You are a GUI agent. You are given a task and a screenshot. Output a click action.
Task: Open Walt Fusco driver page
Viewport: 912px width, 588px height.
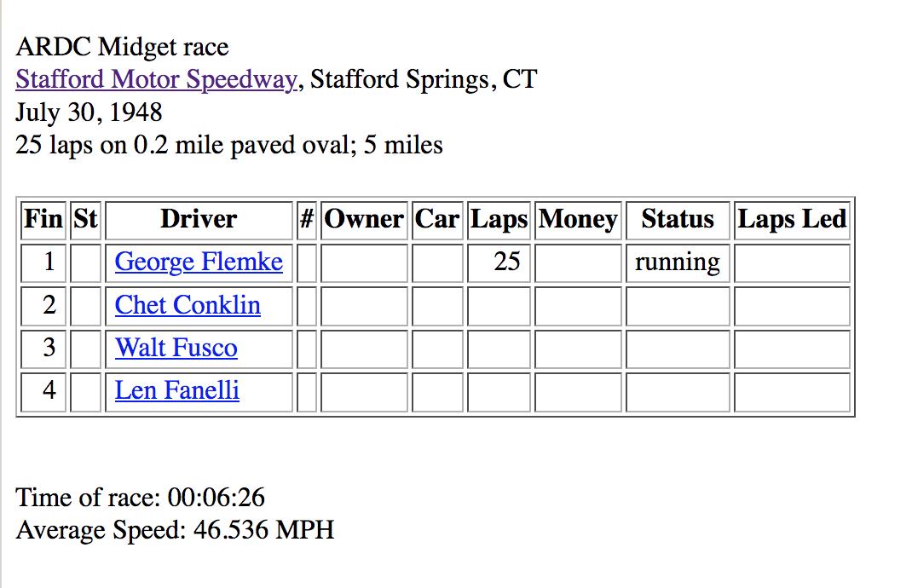point(176,349)
